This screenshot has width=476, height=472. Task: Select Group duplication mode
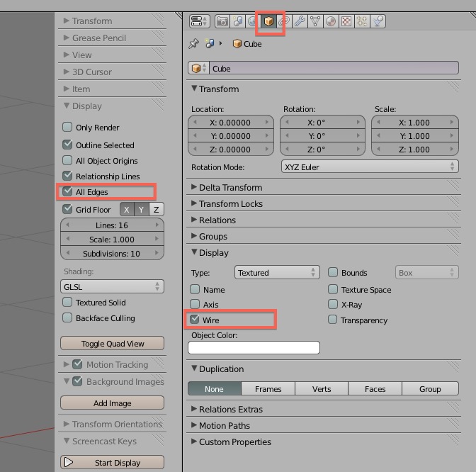coord(430,389)
